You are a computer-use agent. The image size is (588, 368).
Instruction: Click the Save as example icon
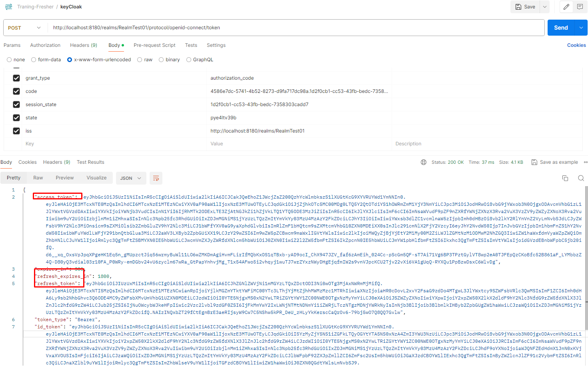tap(534, 162)
